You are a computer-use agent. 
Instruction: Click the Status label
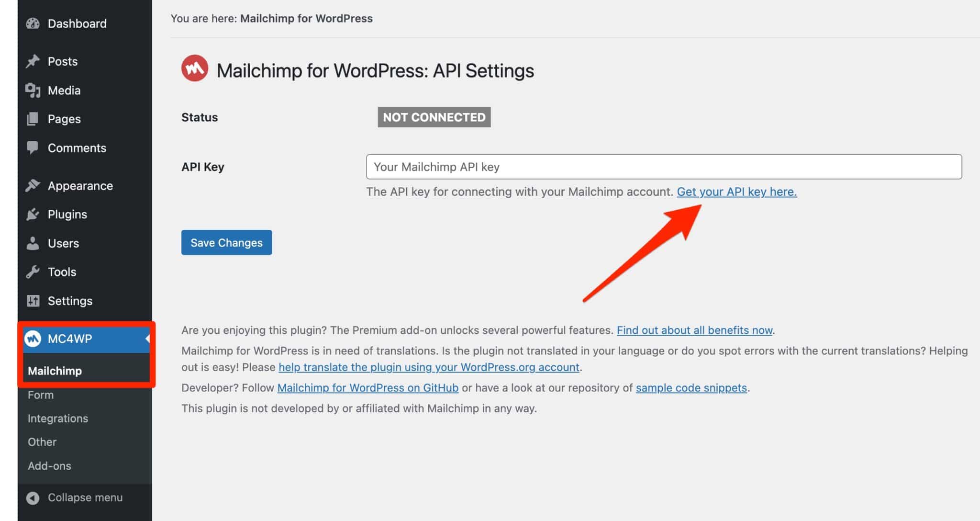coord(200,117)
